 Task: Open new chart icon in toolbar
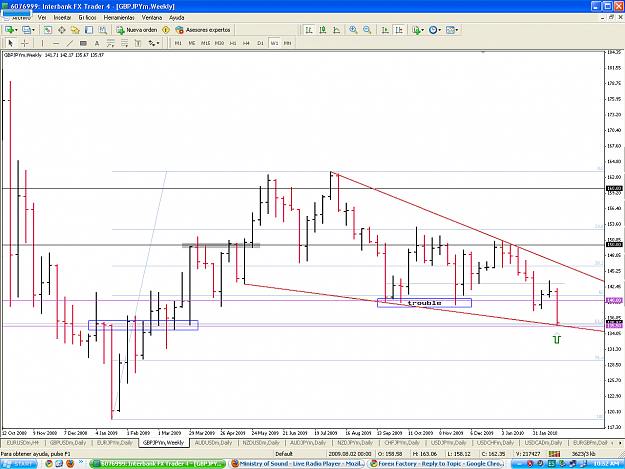tap(9, 30)
